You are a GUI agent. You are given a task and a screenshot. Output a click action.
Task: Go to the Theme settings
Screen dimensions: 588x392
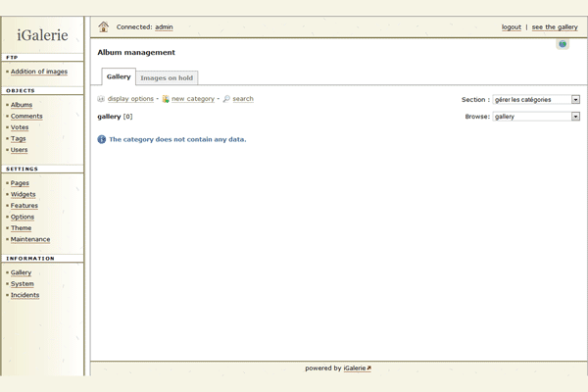(22, 228)
